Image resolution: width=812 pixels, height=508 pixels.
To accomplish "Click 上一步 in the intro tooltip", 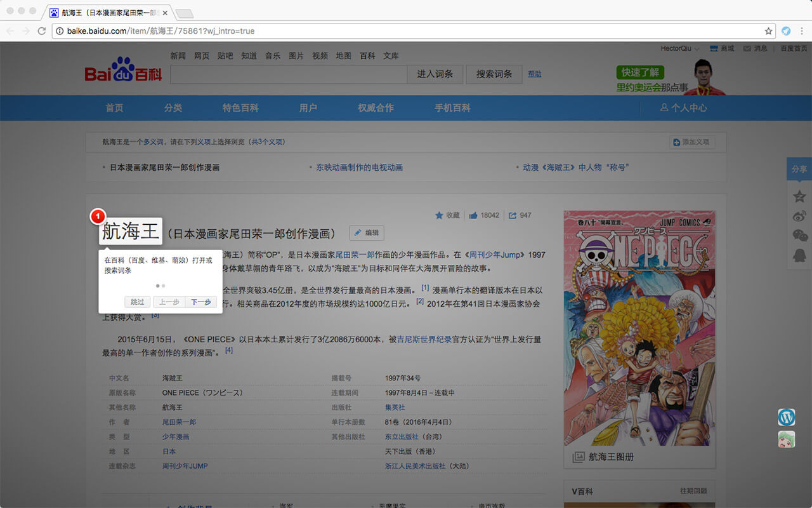I will click(x=169, y=302).
